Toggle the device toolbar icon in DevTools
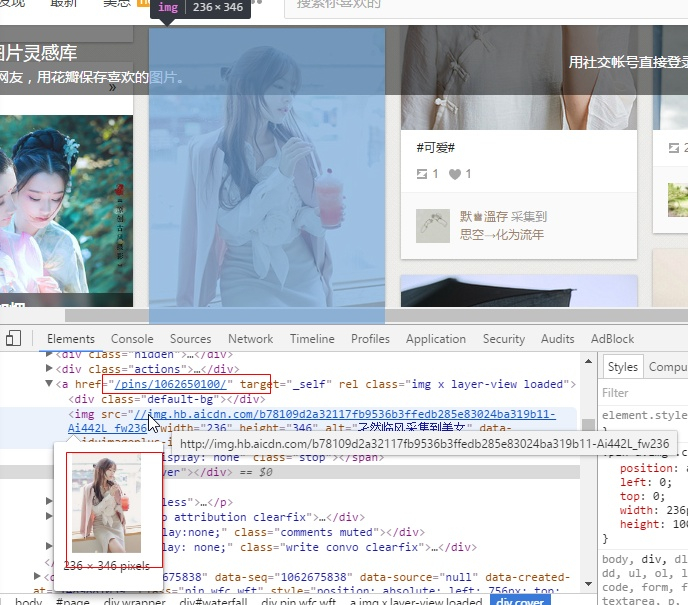The width and height of the screenshot is (688, 605). point(13,339)
